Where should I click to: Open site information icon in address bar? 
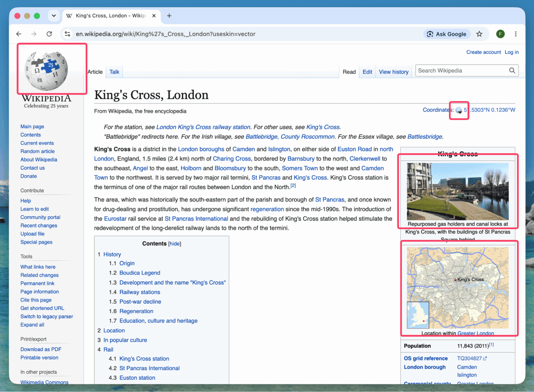[x=67, y=34]
